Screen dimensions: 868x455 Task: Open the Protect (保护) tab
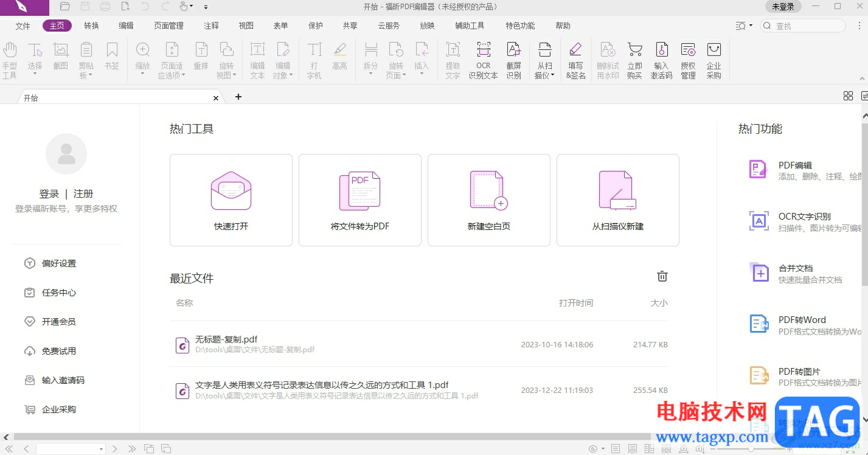tap(316, 26)
